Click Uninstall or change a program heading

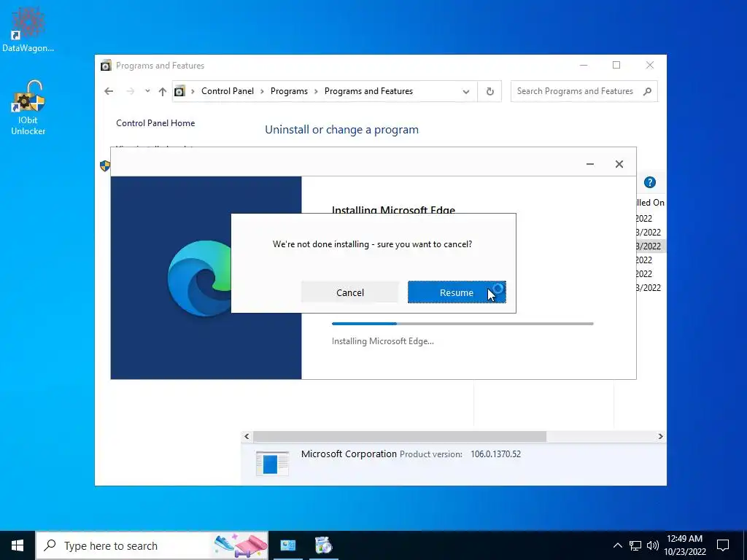click(x=341, y=130)
